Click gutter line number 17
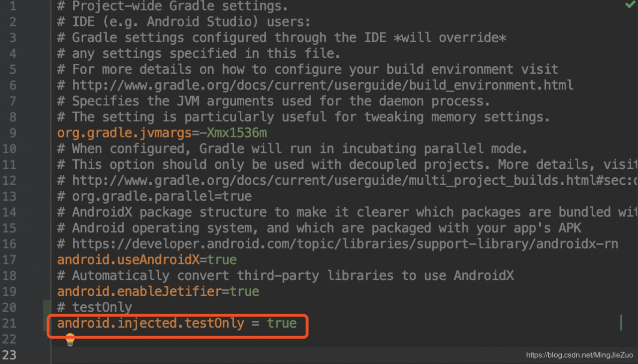The image size is (638, 364). [9, 259]
